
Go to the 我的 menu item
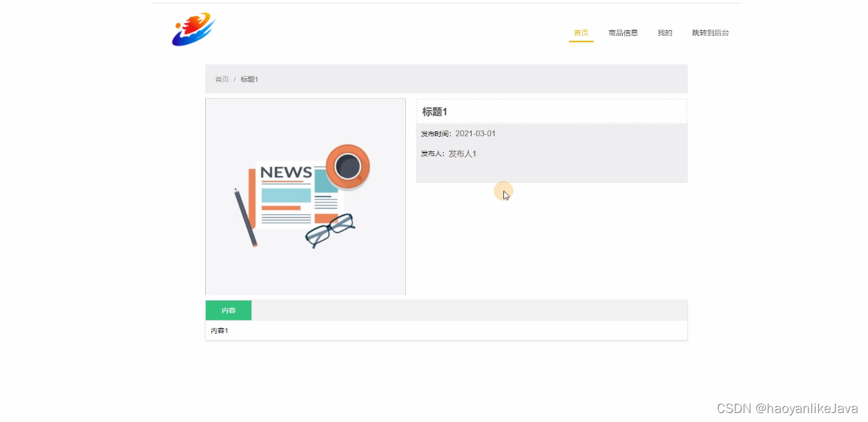click(x=665, y=32)
